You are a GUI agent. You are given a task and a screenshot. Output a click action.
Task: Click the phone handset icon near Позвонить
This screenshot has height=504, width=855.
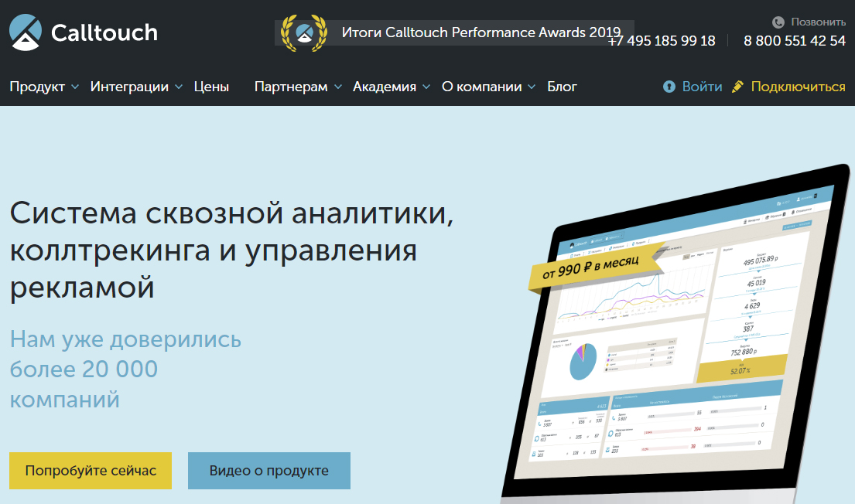click(x=778, y=22)
